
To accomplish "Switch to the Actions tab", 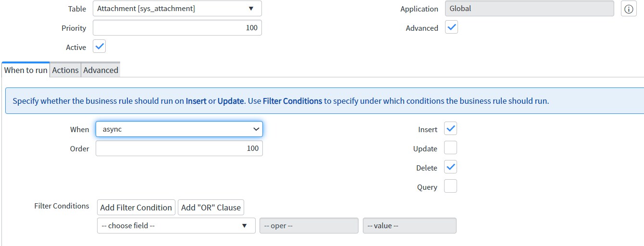I will 65,70.
